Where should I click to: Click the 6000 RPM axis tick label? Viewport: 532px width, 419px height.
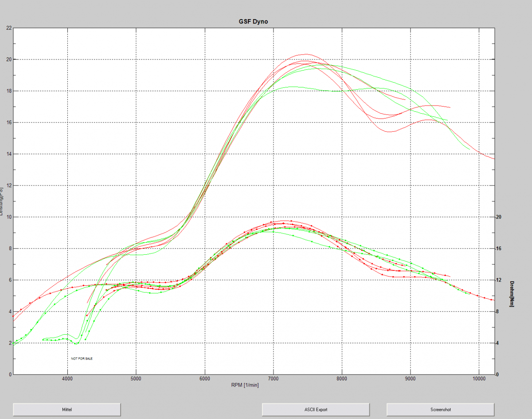[205, 379]
